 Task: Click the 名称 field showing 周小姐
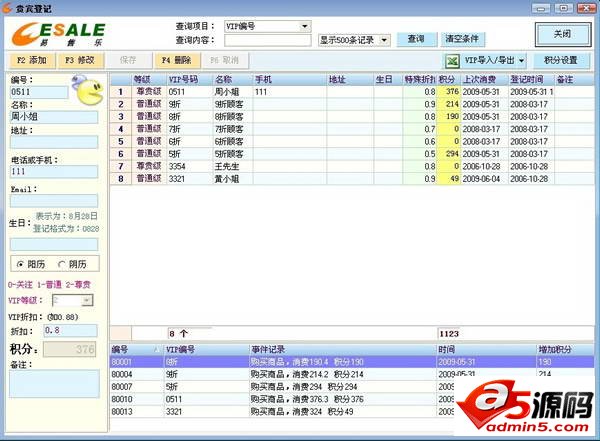pyautogui.click(x=54, y=117)
